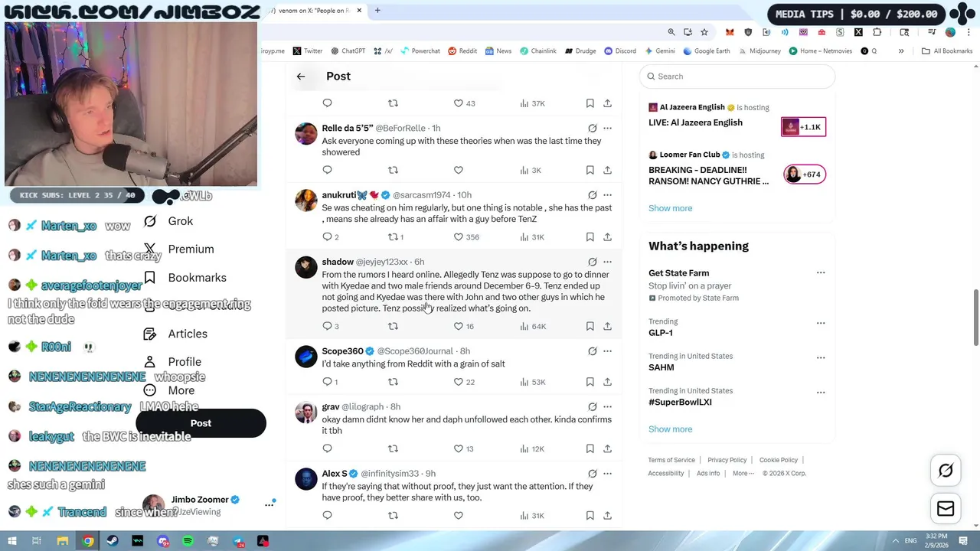Image resolution: width=980 pixels, height=551 pixels.
Task: Go back using the Post back arrow
Action: (x=301, y=77)
